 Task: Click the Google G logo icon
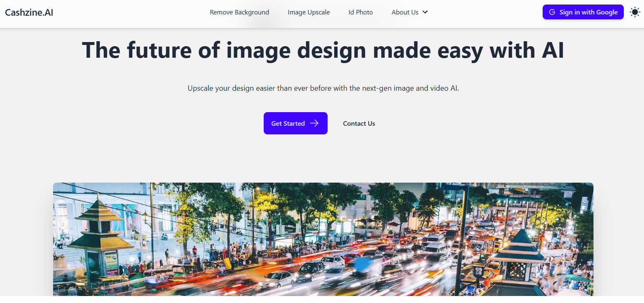[552, 12]
